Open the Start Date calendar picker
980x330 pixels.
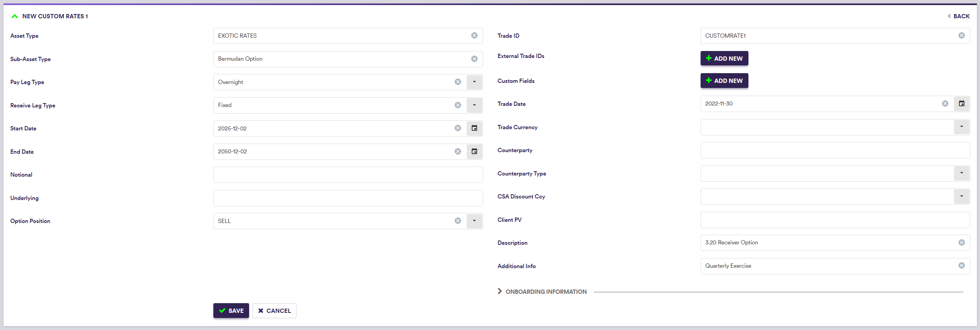pyautogui.click(x=474, y=128)
